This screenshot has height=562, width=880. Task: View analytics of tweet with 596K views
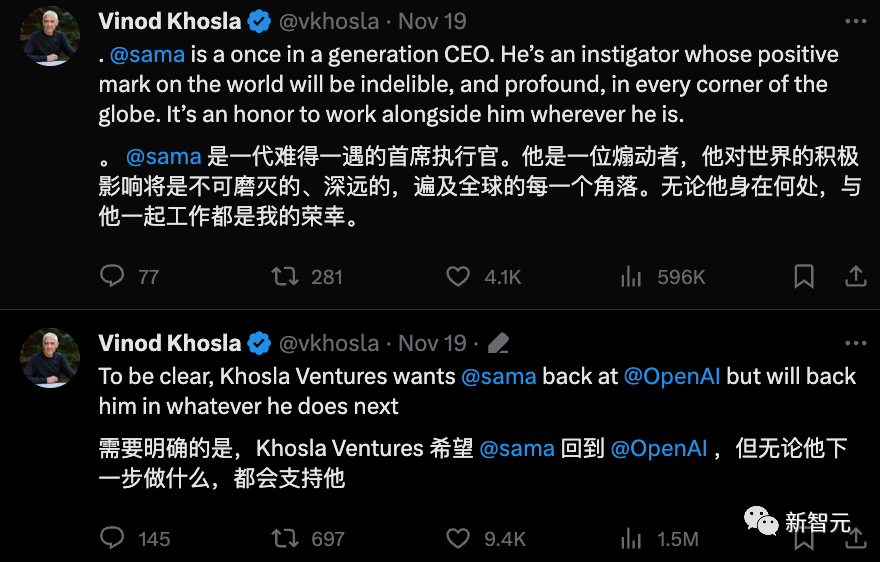point(631,276)
